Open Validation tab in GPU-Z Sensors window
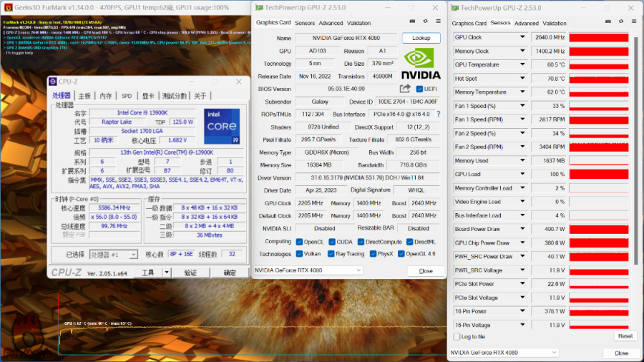Image resolution: width=644 pixels, height=362 pixels. coord(555,24)
